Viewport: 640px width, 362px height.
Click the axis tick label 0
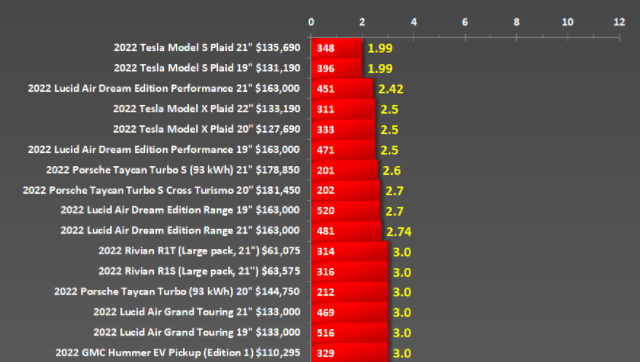point(311,22)
